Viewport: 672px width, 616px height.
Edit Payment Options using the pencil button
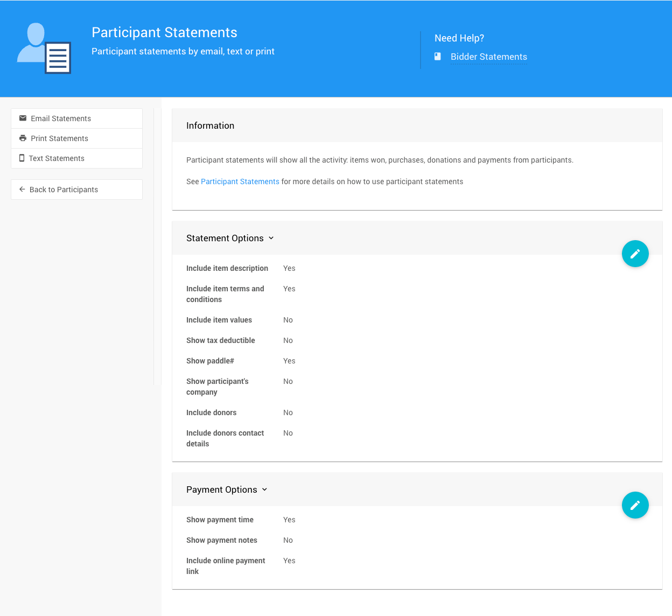click(635, 505)
